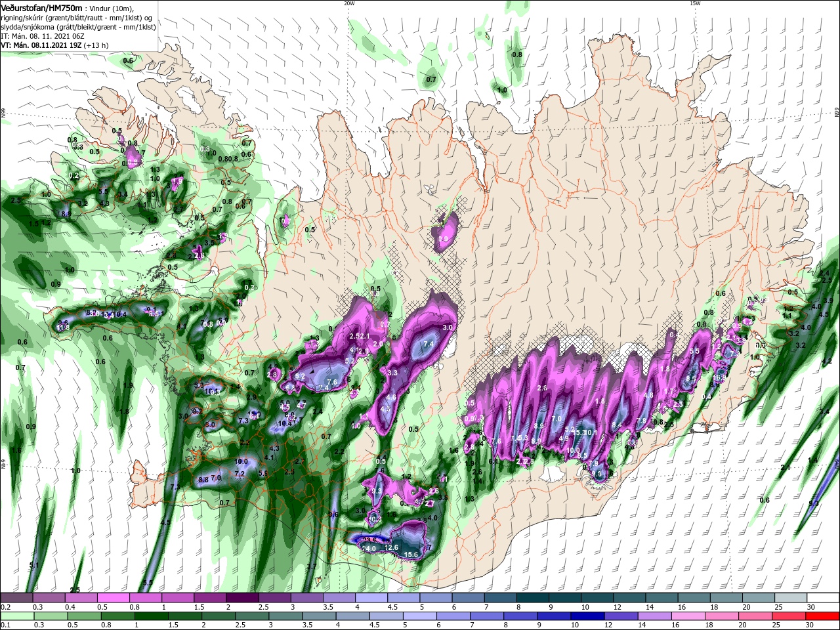Click dusky purple swatch between 0.2 and 0.3, top legend row
The height and width of the screenshot is (630, 840).
(16, 598)
